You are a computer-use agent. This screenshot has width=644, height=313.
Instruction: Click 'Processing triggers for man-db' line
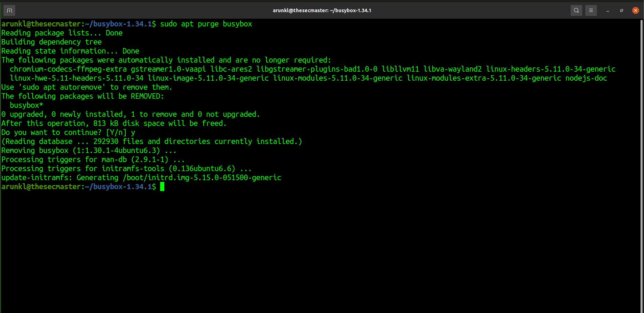coord(93,160)
